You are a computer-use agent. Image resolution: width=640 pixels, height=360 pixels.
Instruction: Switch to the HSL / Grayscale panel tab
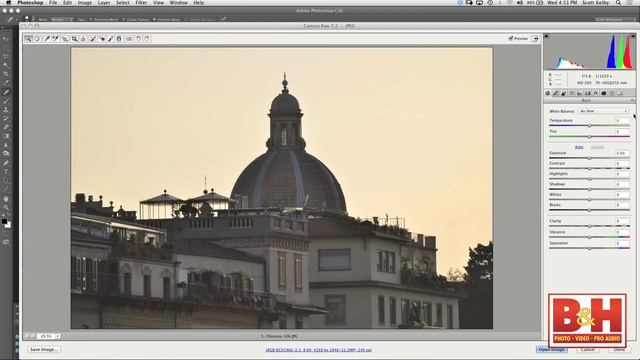(571, 93)
